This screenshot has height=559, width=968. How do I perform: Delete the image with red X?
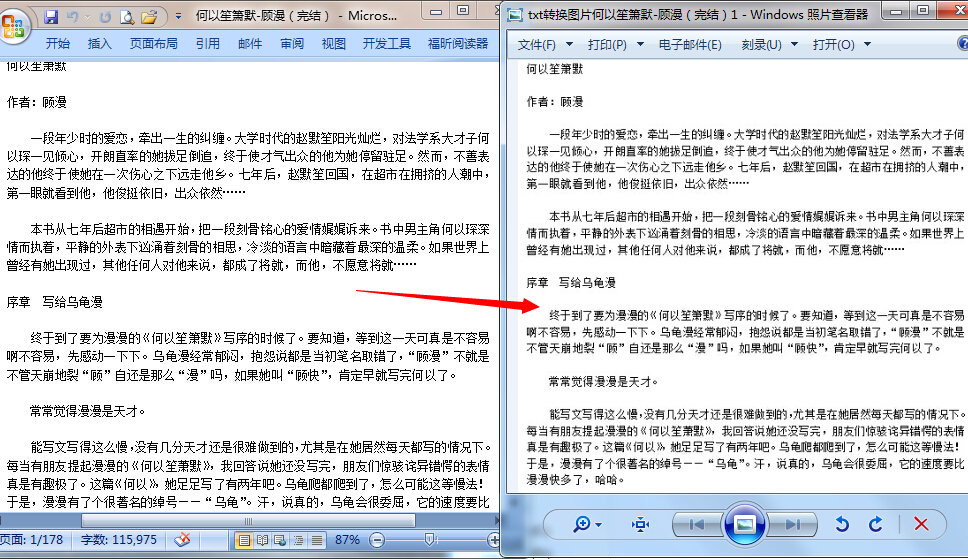coord(921,524)
